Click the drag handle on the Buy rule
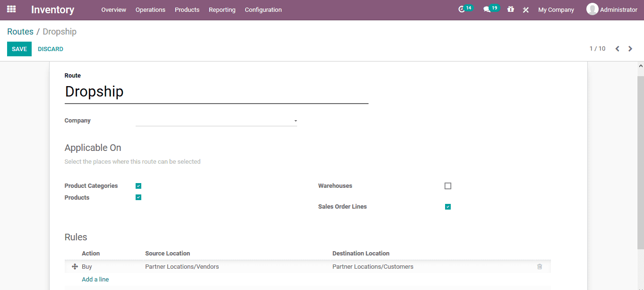This screenshot has height=290, width=644. [x=75, y=266]
